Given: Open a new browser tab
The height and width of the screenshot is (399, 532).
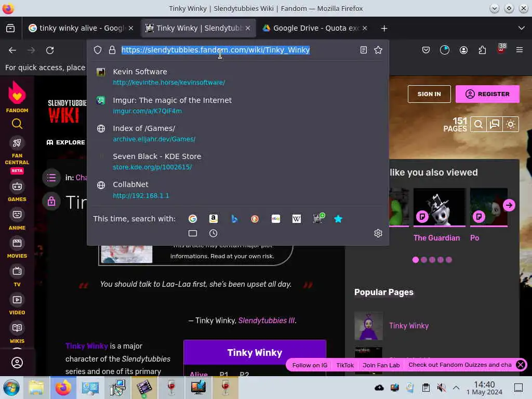Looking at the screenshot, I should click(x=384, y=29).
